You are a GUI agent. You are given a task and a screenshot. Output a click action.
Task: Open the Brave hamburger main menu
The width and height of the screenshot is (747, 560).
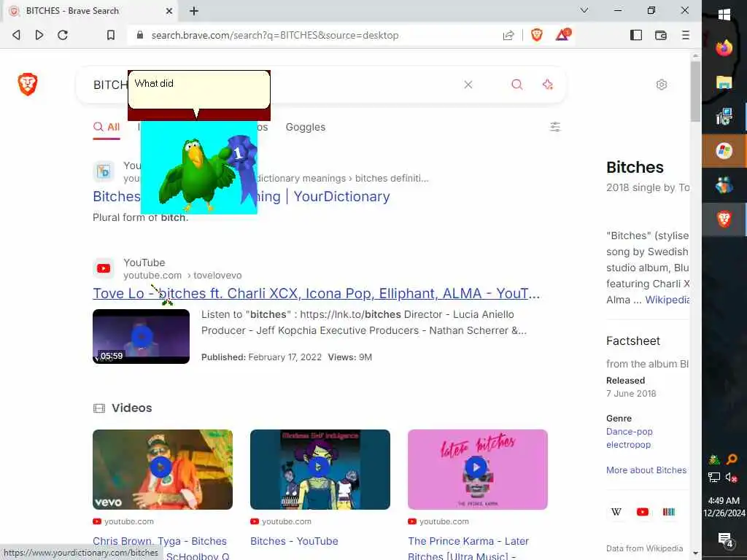[686, 35]
